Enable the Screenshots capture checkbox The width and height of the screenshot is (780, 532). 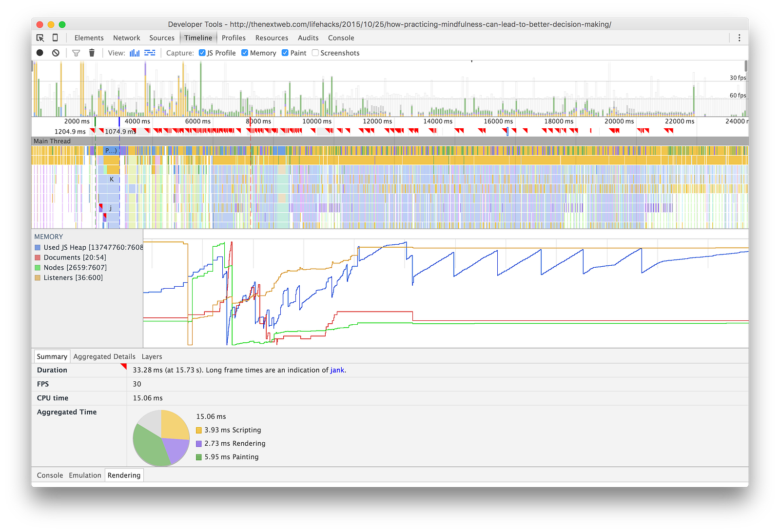[315, 53]
